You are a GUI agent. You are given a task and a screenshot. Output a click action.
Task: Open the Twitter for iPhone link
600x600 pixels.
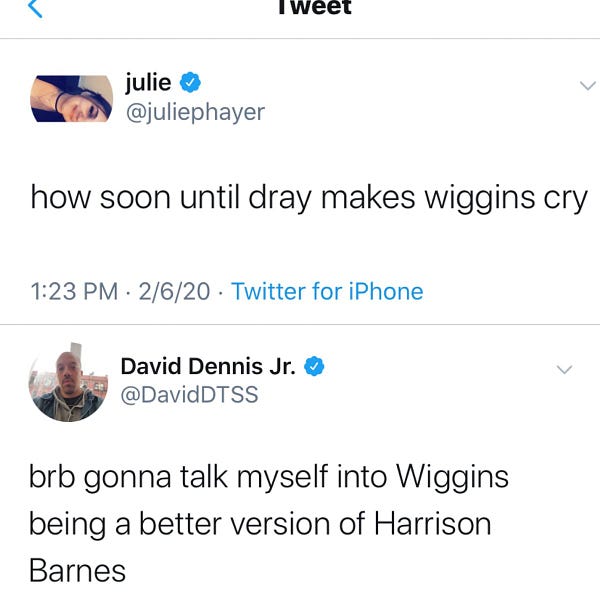point(327,292)
